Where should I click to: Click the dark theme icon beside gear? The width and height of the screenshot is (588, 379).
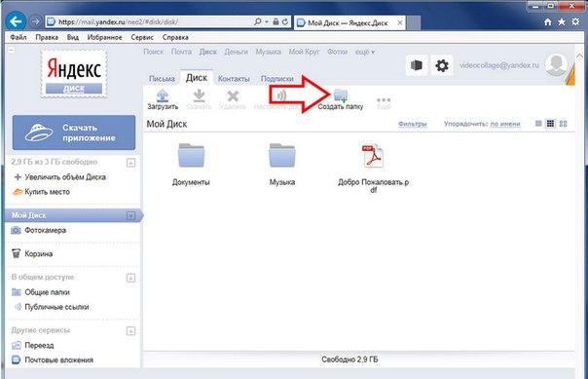click(x=417, y=65)
